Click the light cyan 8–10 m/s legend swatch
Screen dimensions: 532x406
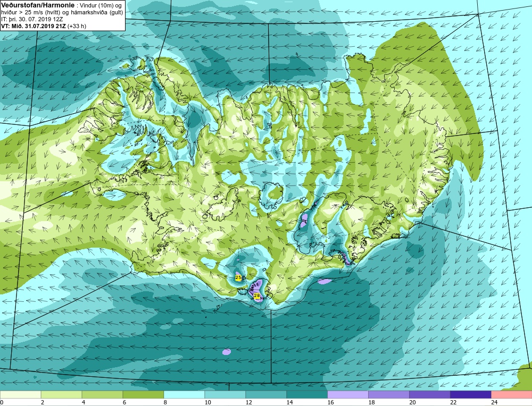click(184, 395)
